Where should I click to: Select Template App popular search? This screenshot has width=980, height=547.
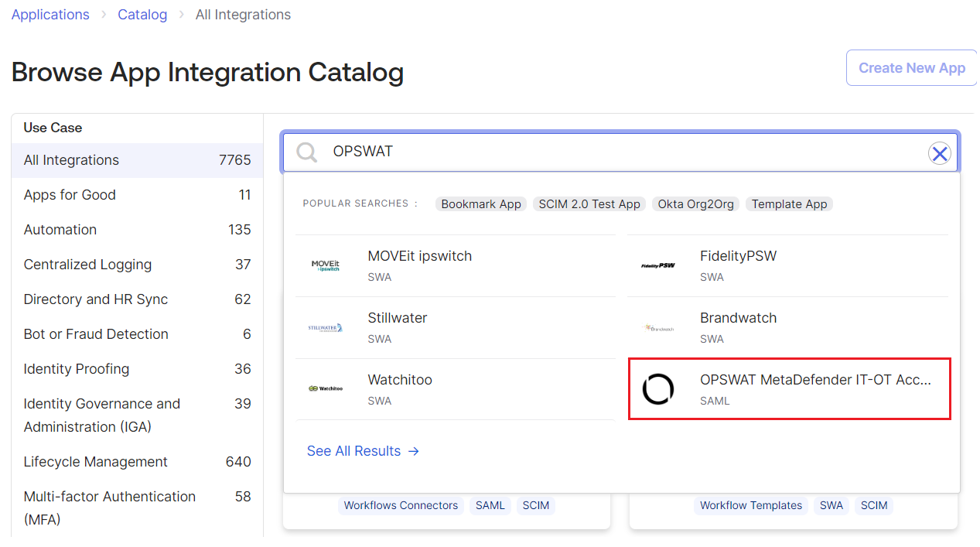(x=789, y=204)
